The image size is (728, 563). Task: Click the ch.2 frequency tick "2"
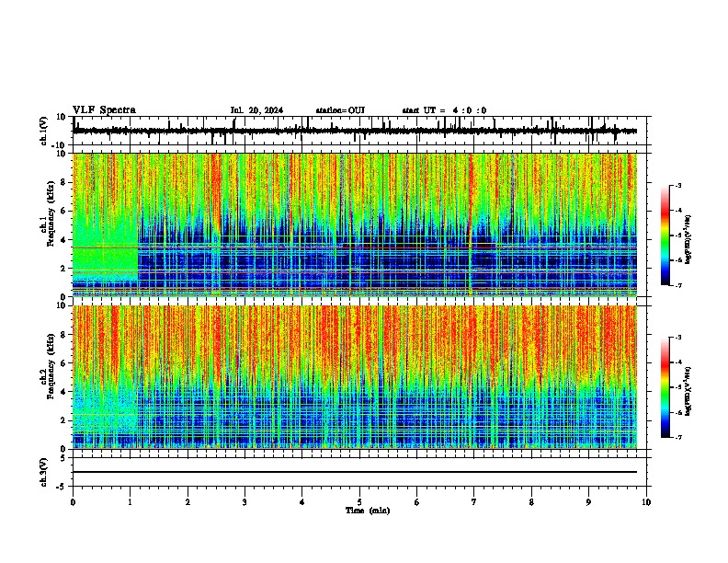63,420
